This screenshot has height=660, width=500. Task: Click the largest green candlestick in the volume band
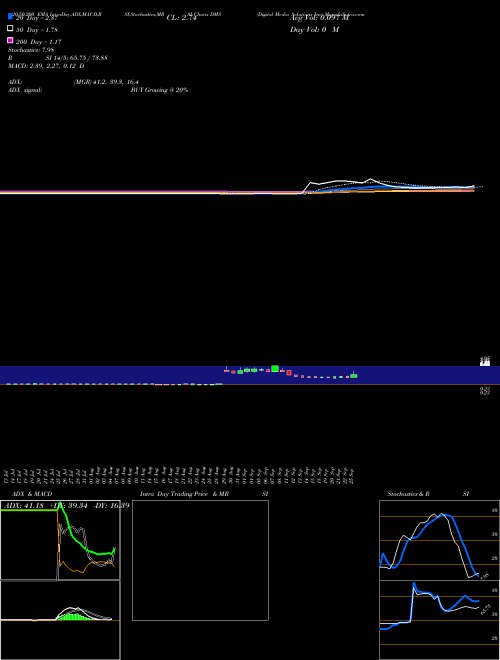(275, 369)
